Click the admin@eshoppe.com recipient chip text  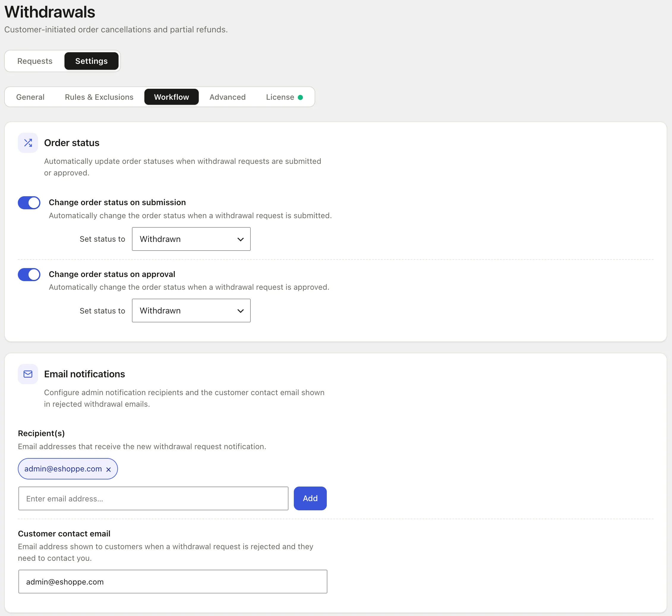[x=63, y=469]
